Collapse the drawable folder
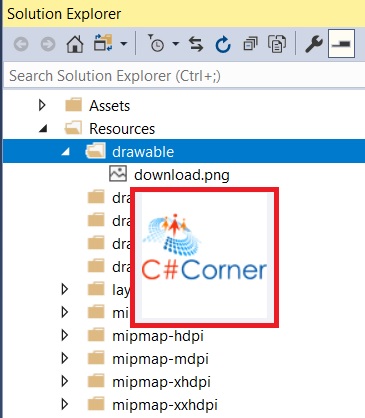Screen dimensions: 365x418 coord(66,152)
